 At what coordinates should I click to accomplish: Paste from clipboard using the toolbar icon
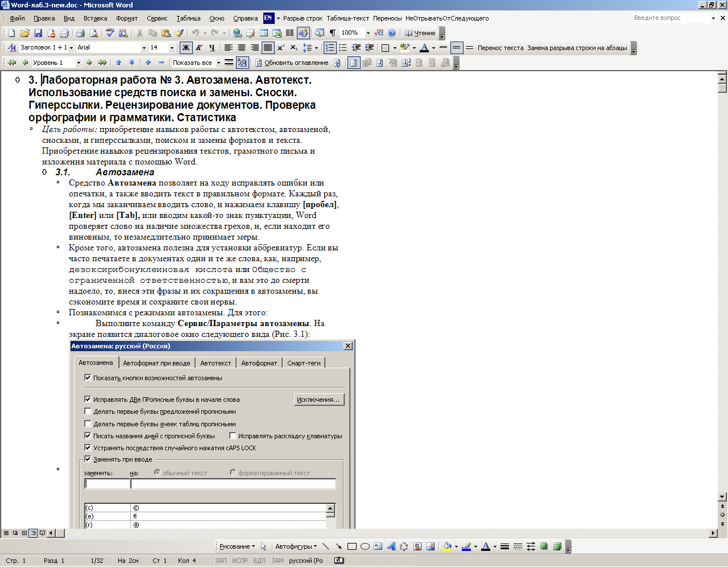click(166, 33)
